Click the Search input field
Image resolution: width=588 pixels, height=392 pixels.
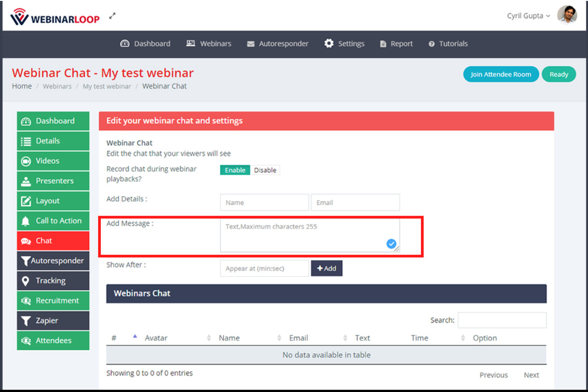(x=502, y=320)
